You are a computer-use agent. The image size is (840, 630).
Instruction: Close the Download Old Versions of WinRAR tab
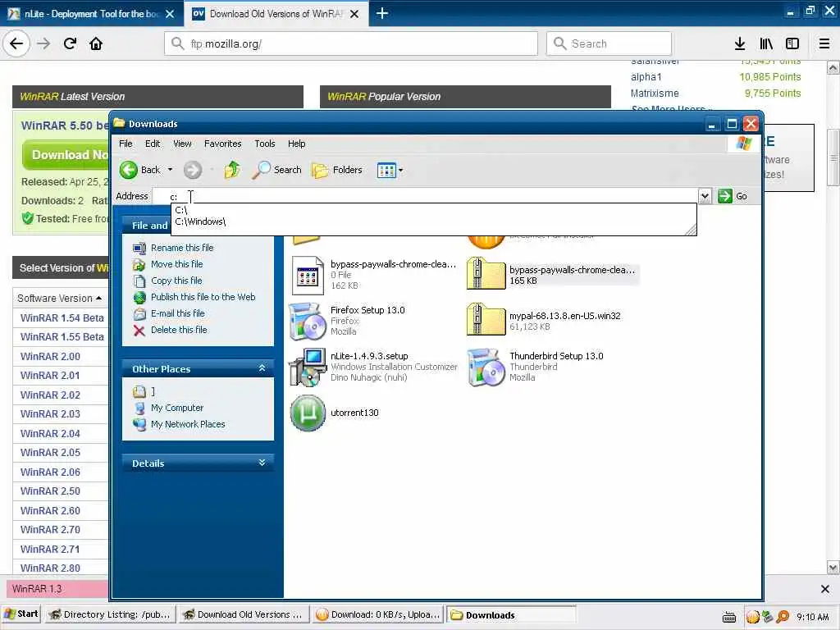(x=354, y=14)
